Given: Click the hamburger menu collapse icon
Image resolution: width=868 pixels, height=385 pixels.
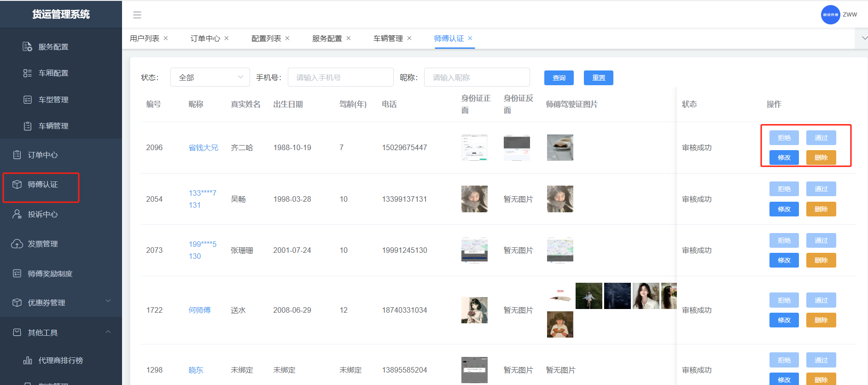Looking at the screenshot, I should click(137, 15).
